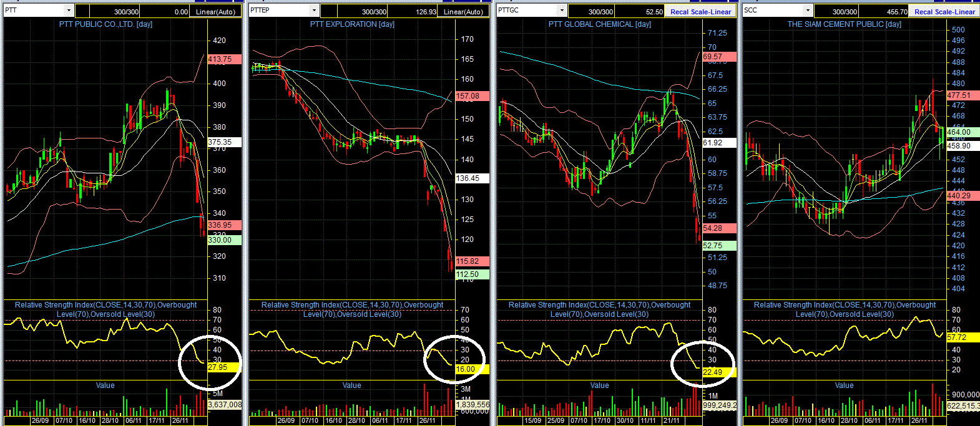980x426 pixels.
Task: Click the RSI value 27.95 on PTT
Action: pyautogui.click(x=225, y=367)
